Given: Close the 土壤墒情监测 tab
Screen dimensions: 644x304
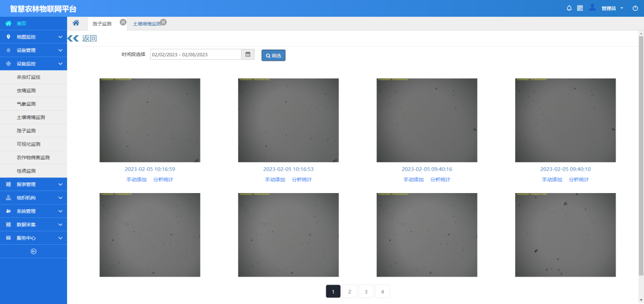Looking at the screenshot, I should (x=163, y=22).
